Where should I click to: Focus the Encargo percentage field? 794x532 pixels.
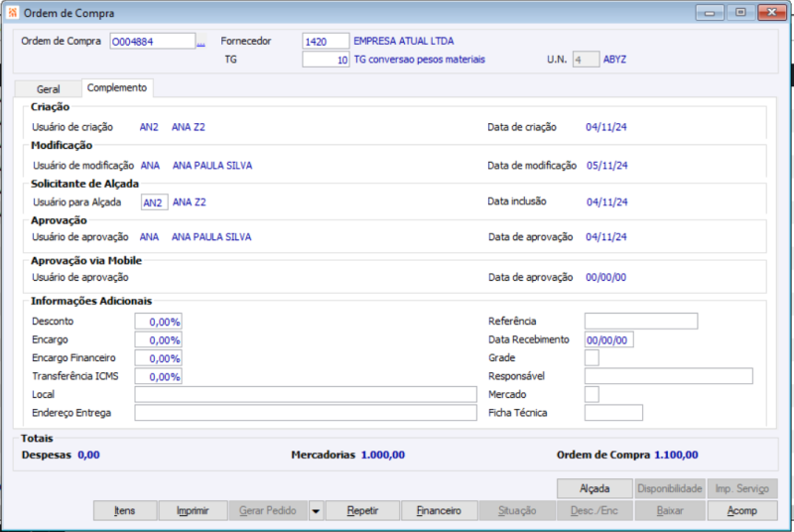(x=158, y=339)
